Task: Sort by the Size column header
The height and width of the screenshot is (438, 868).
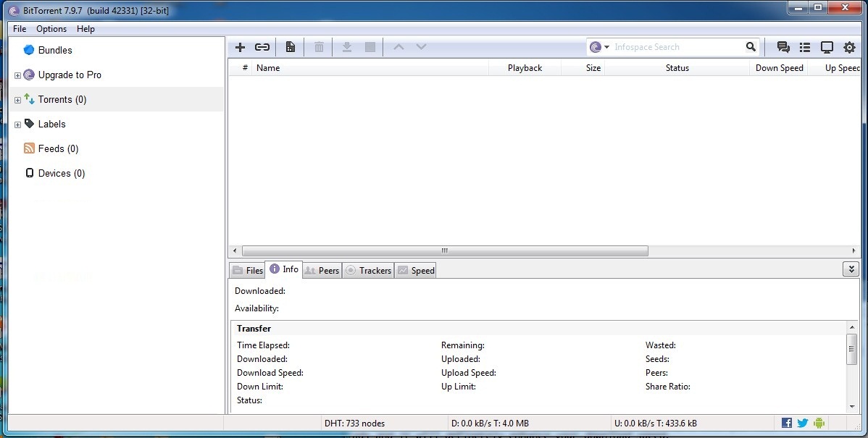Action: pos(583,68)
